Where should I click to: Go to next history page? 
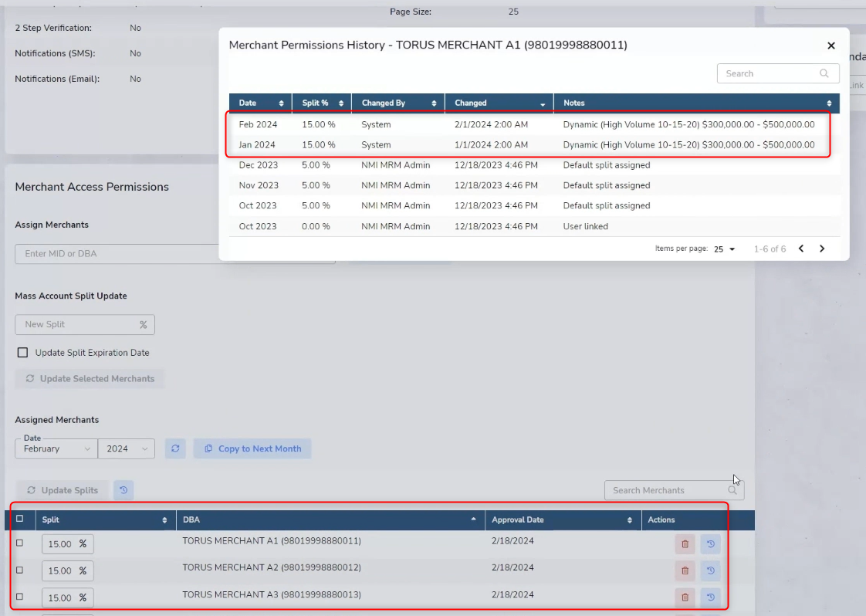[x=822, y=249]
